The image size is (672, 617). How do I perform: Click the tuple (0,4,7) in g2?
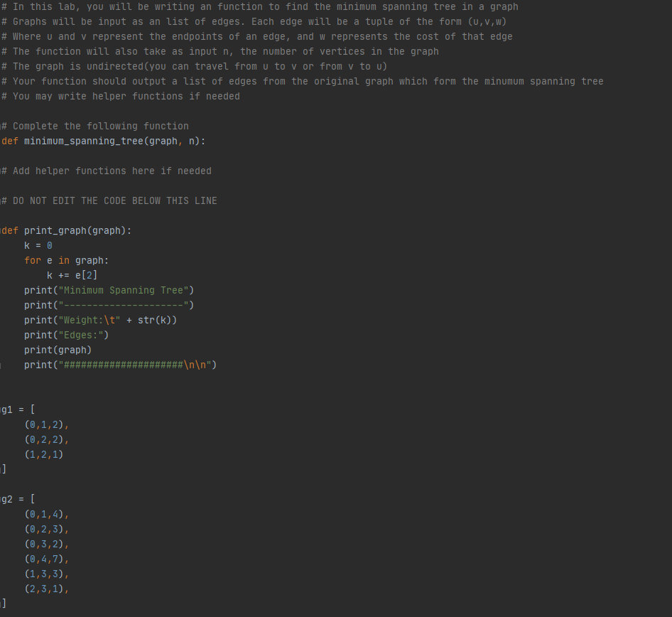[45, 559]
